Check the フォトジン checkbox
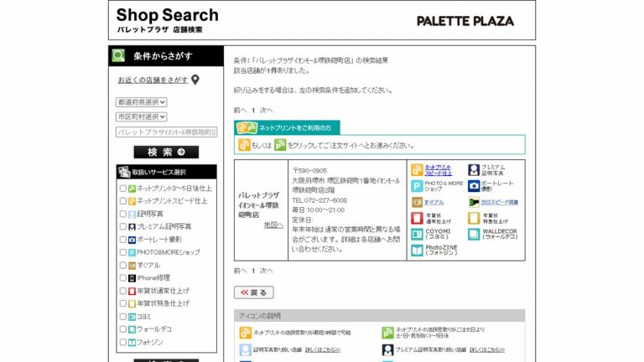The image size is (644, 362). tap(122, 342)
